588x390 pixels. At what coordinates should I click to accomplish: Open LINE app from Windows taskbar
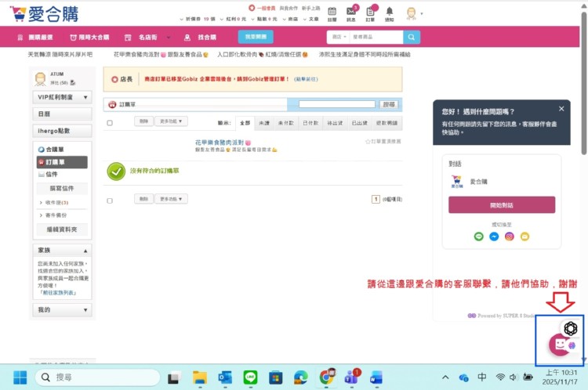click(x=251, y=377)
